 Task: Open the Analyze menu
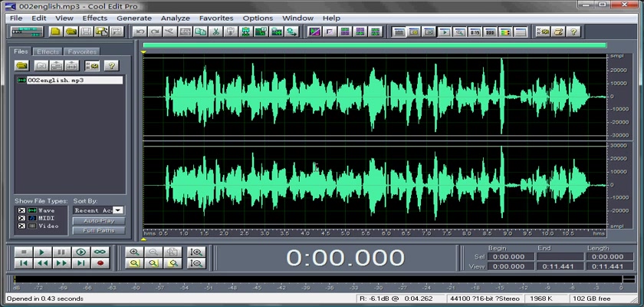[176, 18]
